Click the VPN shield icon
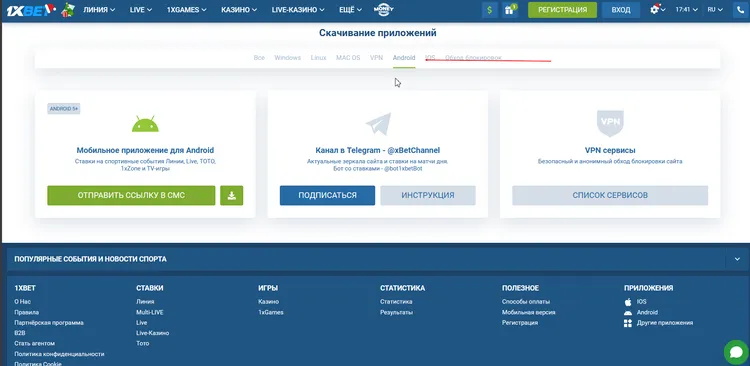 [x=610, y=123]
